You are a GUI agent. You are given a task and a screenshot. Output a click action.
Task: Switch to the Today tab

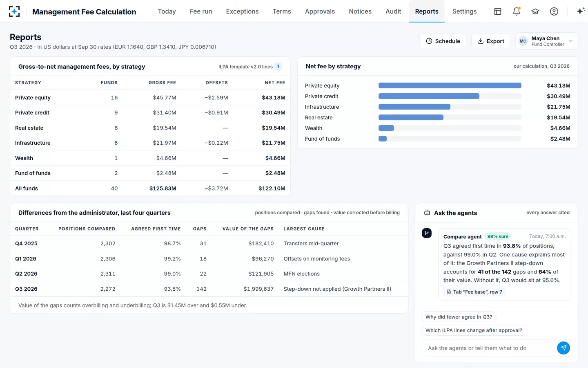point(167,11)
